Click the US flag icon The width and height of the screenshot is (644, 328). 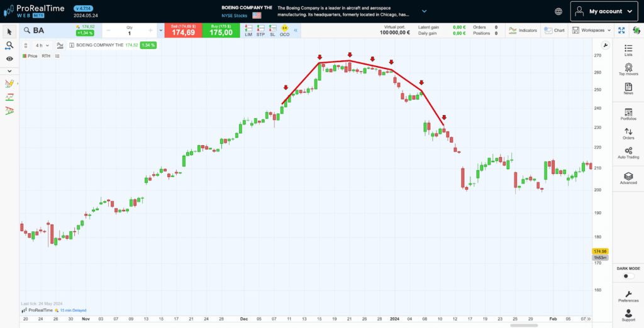pos(257,16)
